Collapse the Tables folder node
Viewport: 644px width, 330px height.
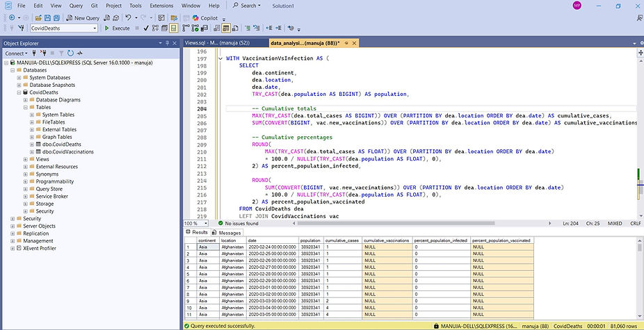(x=26, y=108)
